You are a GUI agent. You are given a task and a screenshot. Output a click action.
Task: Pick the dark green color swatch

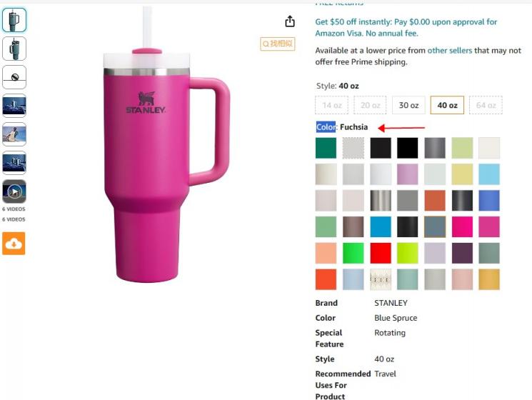pyautogui.click(x=326, y=148)
